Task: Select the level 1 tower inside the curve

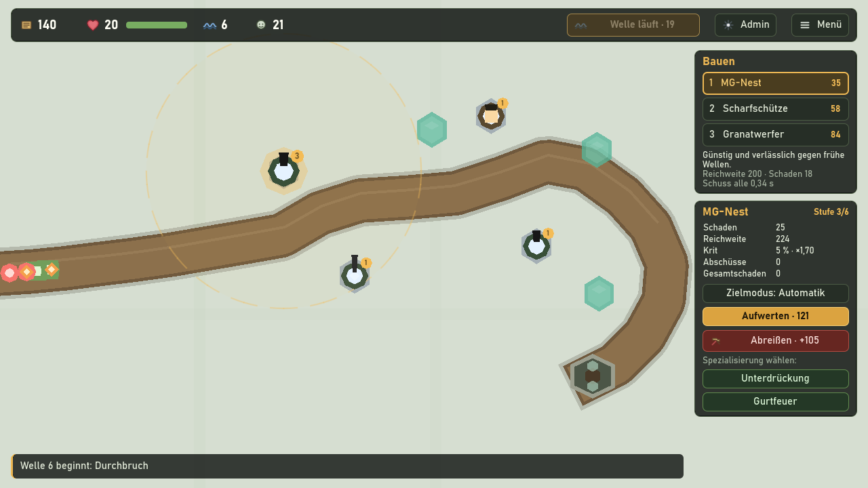Action: click(536, 245)
